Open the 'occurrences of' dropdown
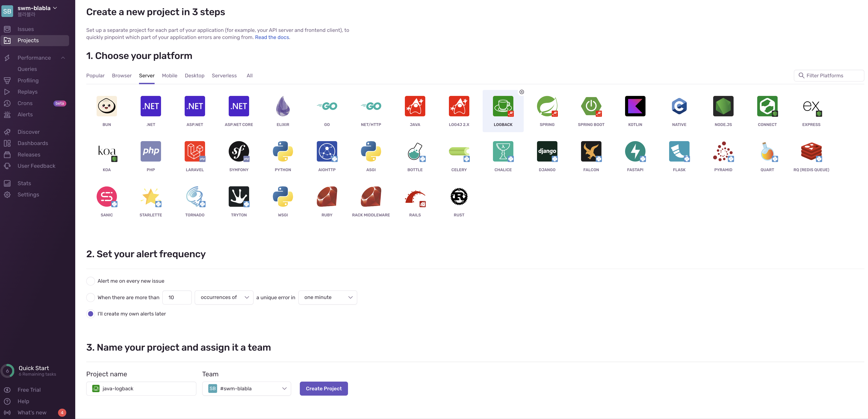The image size is (868, 419). coord(224,297)
